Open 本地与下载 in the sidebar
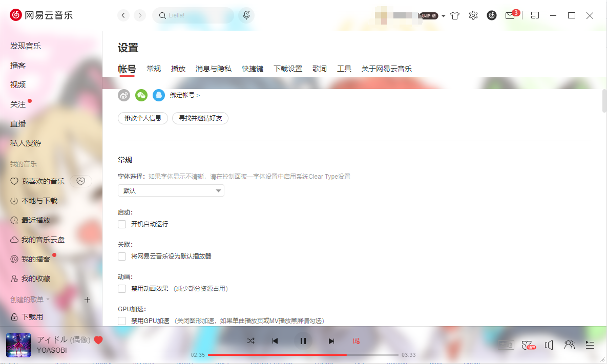 39,201
